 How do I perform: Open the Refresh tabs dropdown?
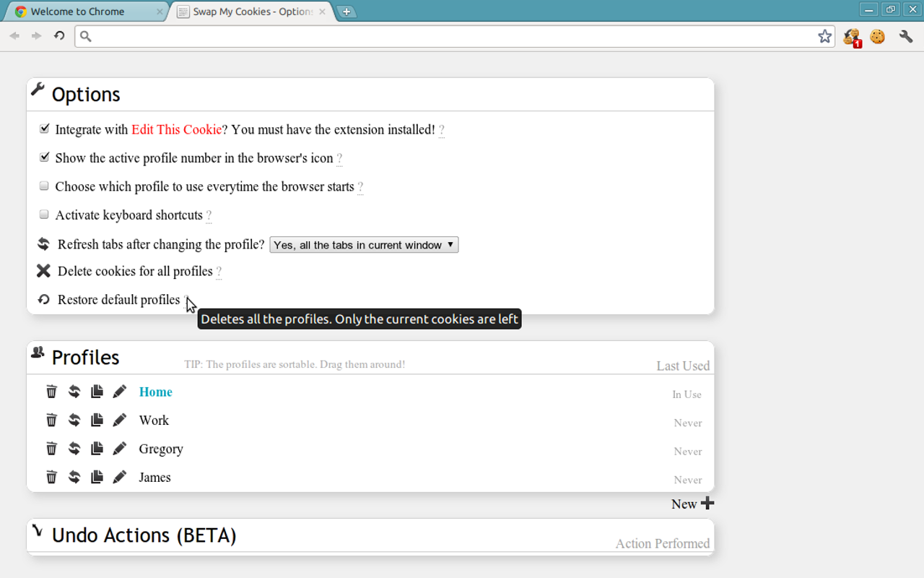click(364, 245)
